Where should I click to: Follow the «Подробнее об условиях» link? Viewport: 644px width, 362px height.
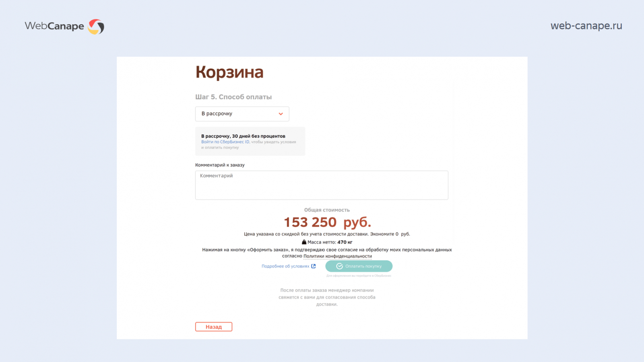285,266
